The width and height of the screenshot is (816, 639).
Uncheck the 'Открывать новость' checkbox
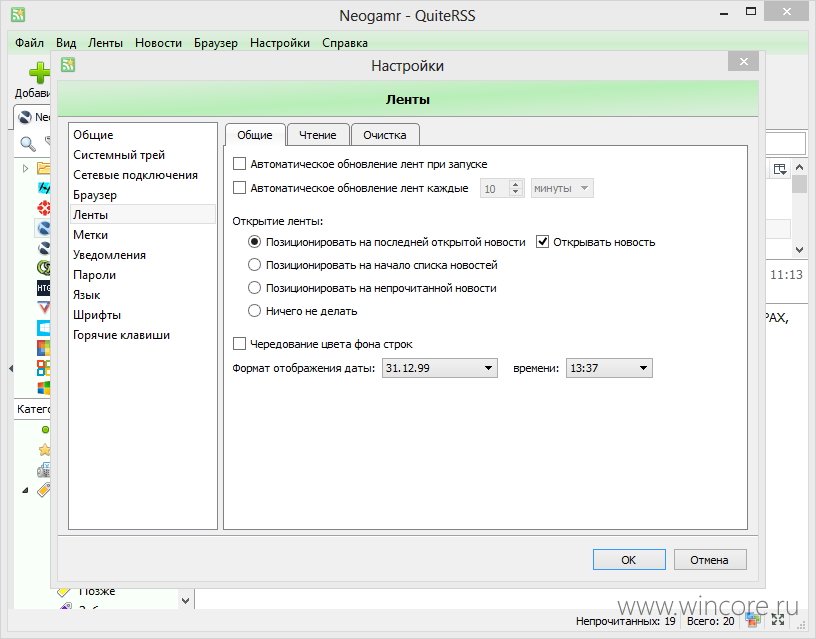542,242
